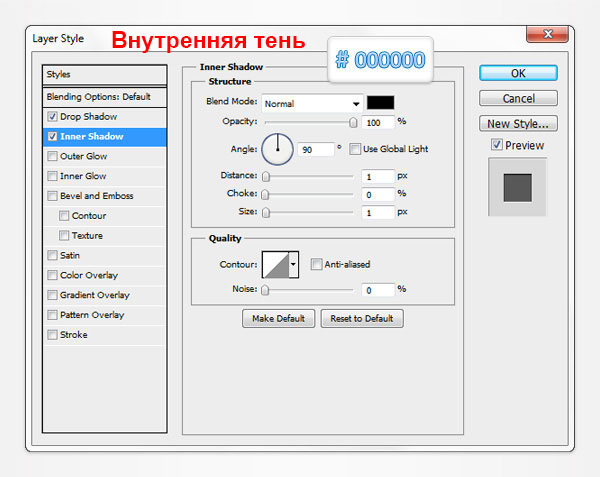Click the style preview thumbnail
This screenshot has height=477, width=600.
517,187
